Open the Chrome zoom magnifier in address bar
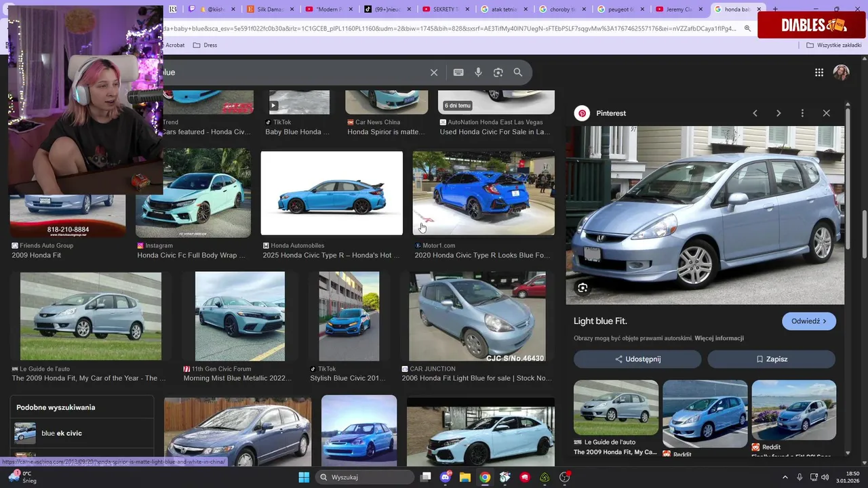 pos(747,28)
